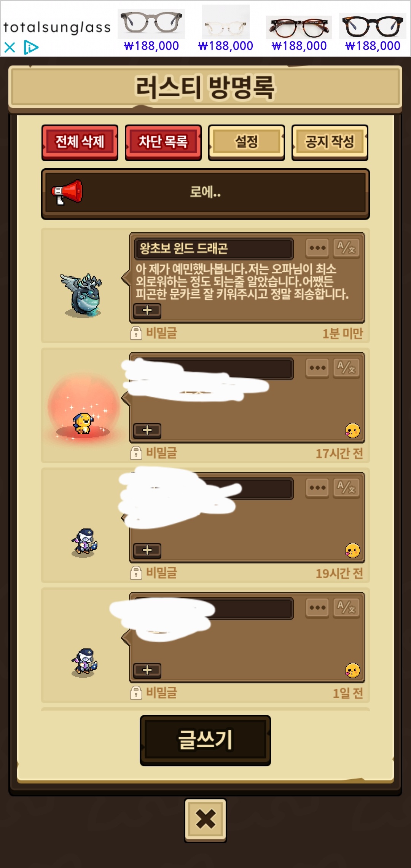Open the 설정 settings menu
The width and height of the screenshot is (411, 868).
point(247,142)
